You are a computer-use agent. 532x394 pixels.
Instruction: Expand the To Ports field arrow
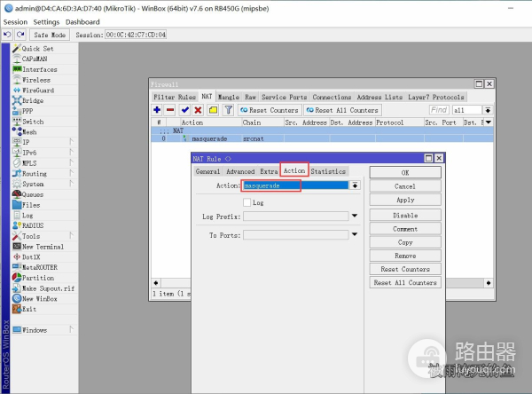coord(355,235)
